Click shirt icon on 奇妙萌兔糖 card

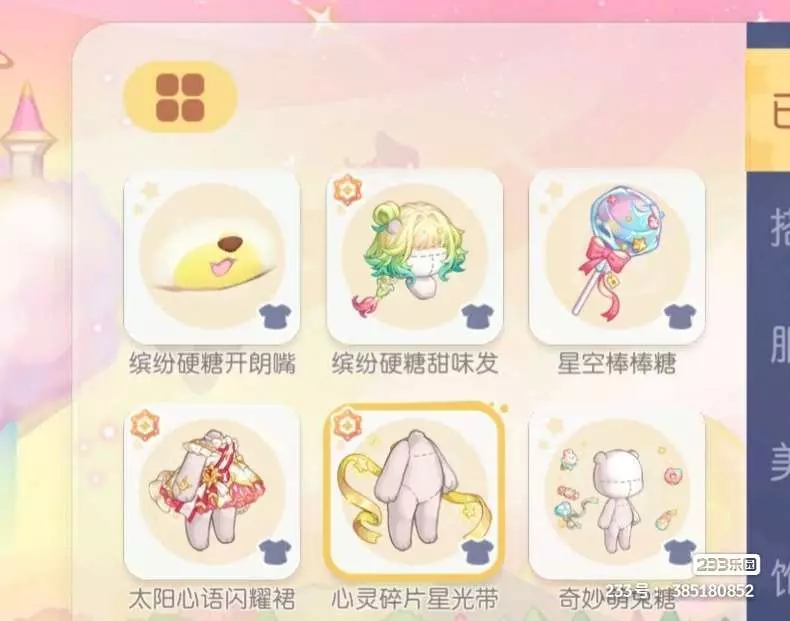pos(680,551)
